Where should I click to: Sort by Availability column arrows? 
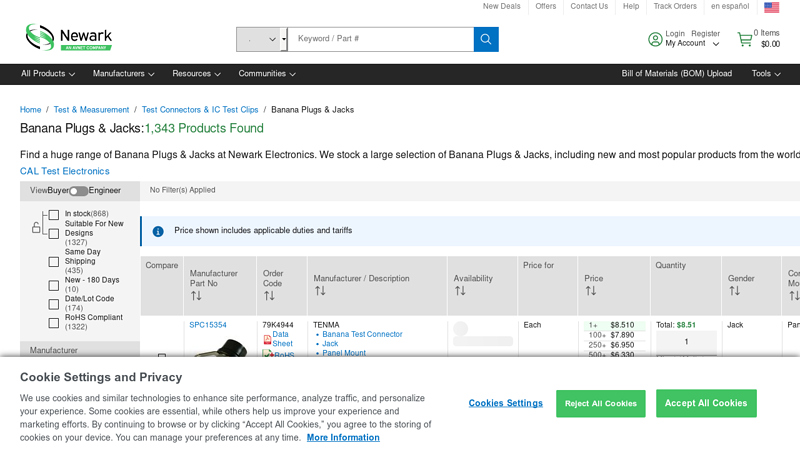[x=460, y=292]
